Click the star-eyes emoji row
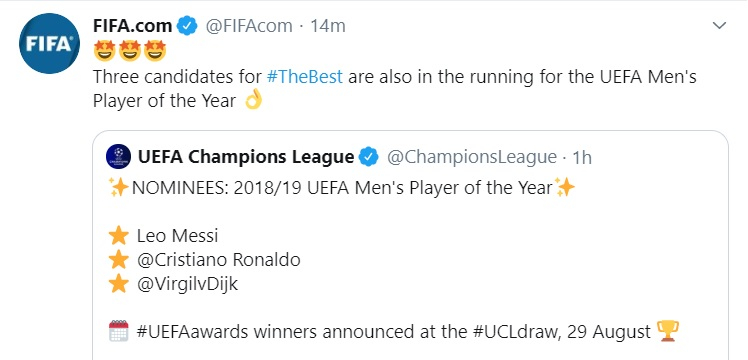Screen dimensions: 748x360 (130, 51)
